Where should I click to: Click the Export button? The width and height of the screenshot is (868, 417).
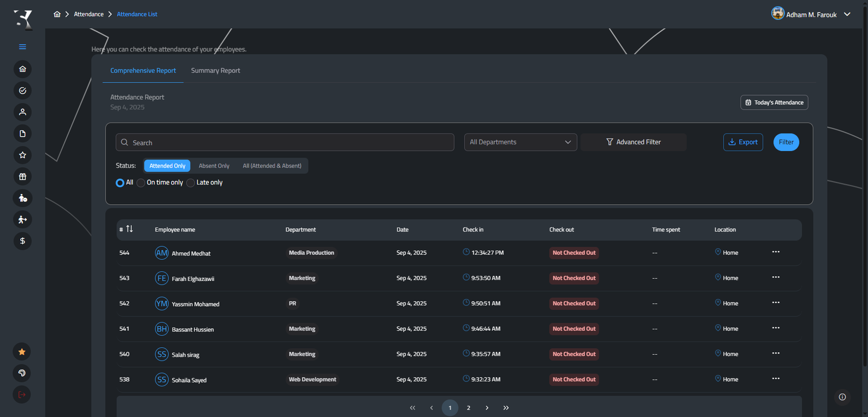click(x=743, y=142)
